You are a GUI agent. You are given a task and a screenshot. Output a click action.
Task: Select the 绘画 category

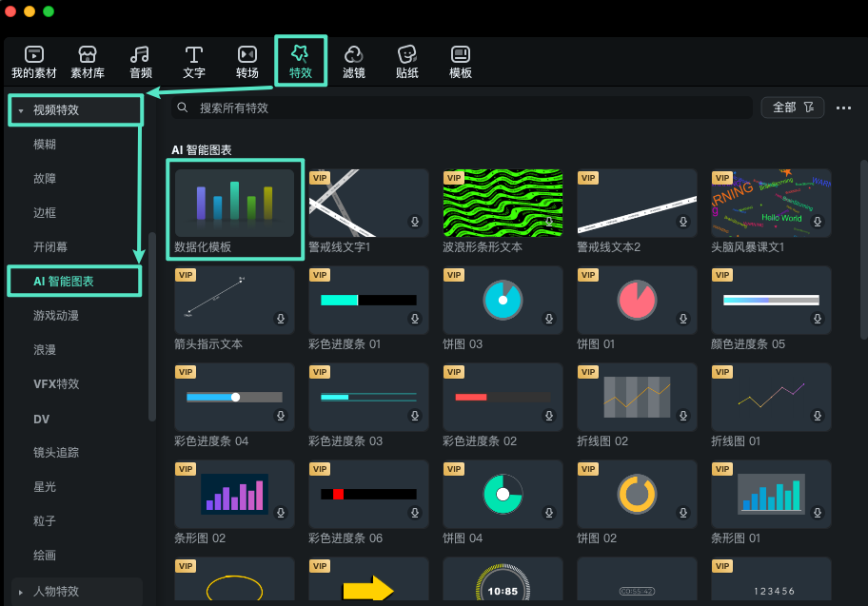coord(45,555)
